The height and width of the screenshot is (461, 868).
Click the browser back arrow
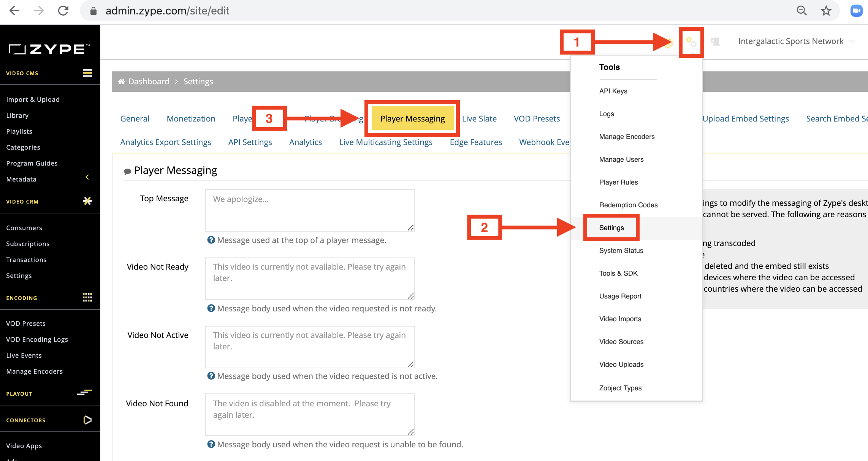coord(14,11)
